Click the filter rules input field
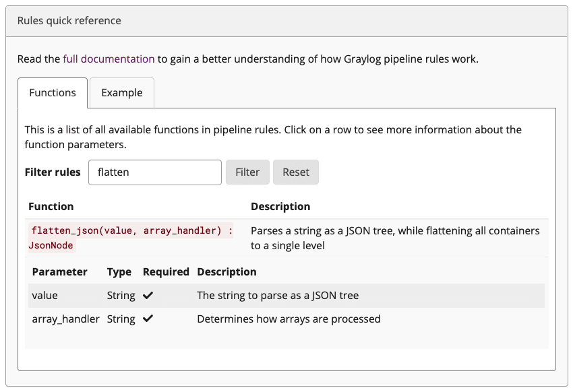Viewport: 573px width, 392px height. point(154,172)
